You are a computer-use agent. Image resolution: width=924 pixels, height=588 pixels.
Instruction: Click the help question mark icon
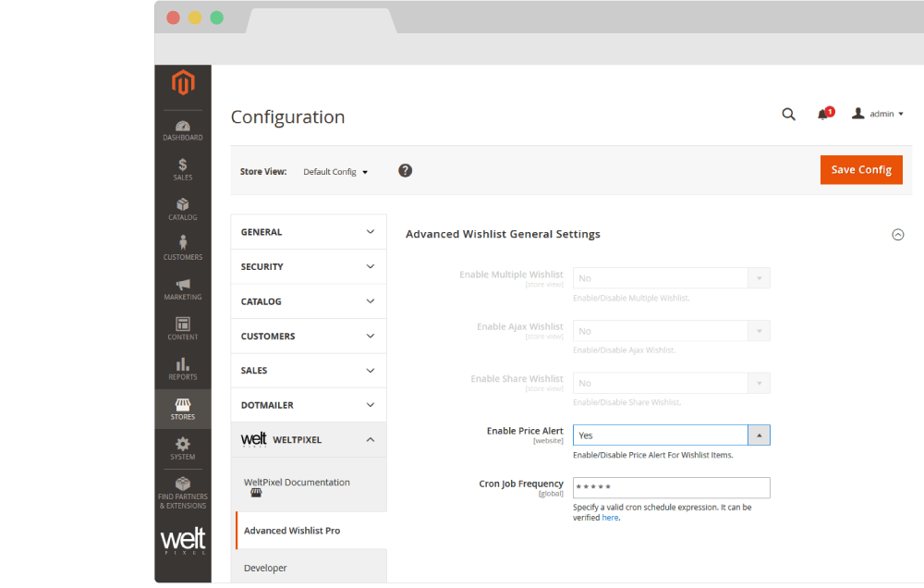pyautogui.click(x=405, y=171)
